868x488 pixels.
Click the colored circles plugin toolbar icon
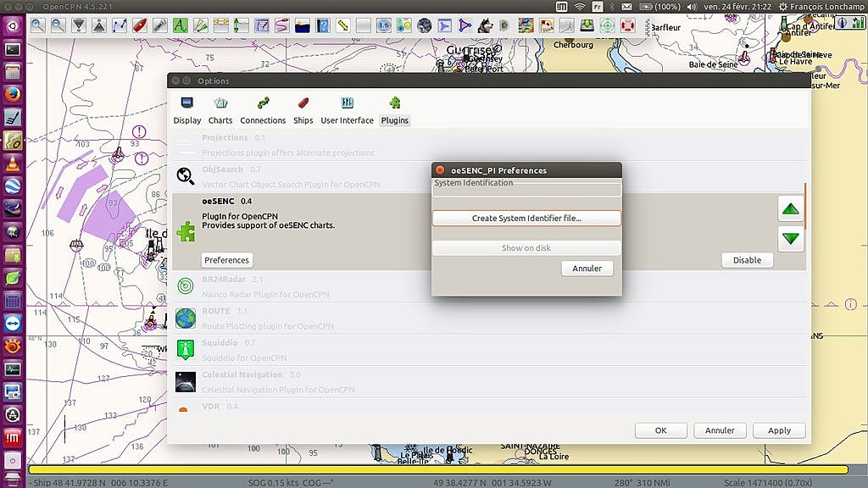(404, 25)
